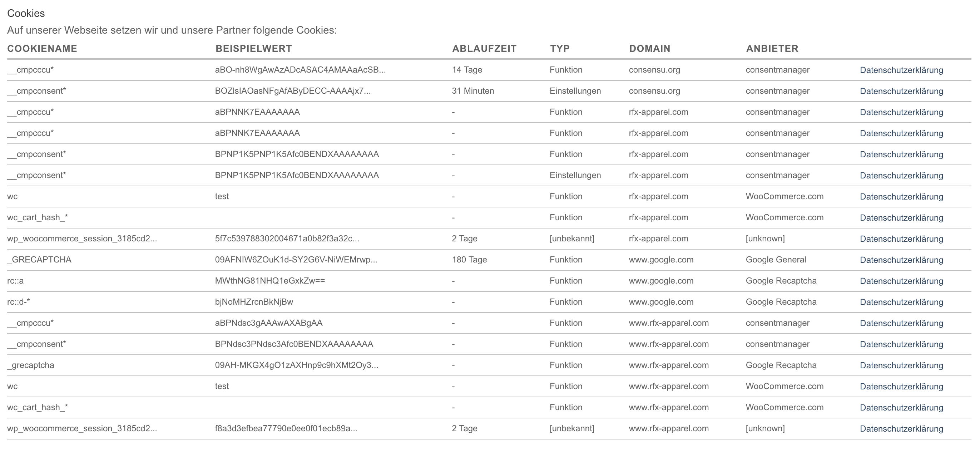The height and width of the screenshot is (457, 980).
Task: Click Datenschutzerklärung for session cookie value starting 5f7c53
Action: point(901,239)
